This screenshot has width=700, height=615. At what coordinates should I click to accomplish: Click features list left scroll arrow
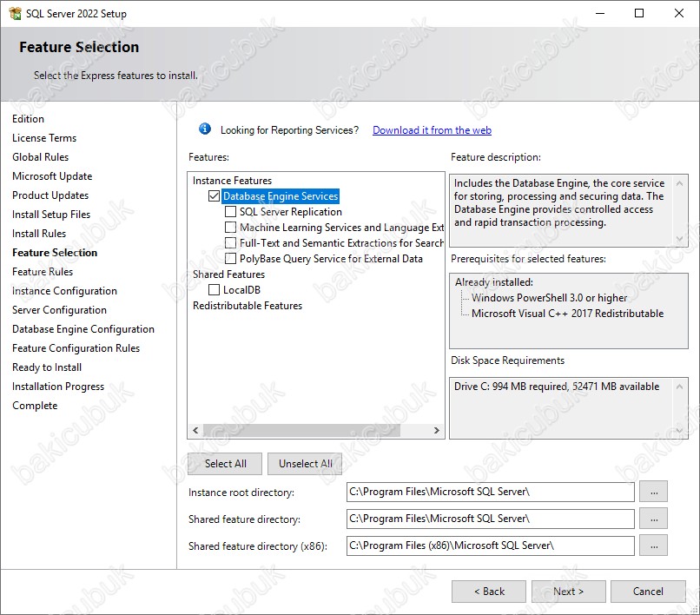tap(195, 430)
